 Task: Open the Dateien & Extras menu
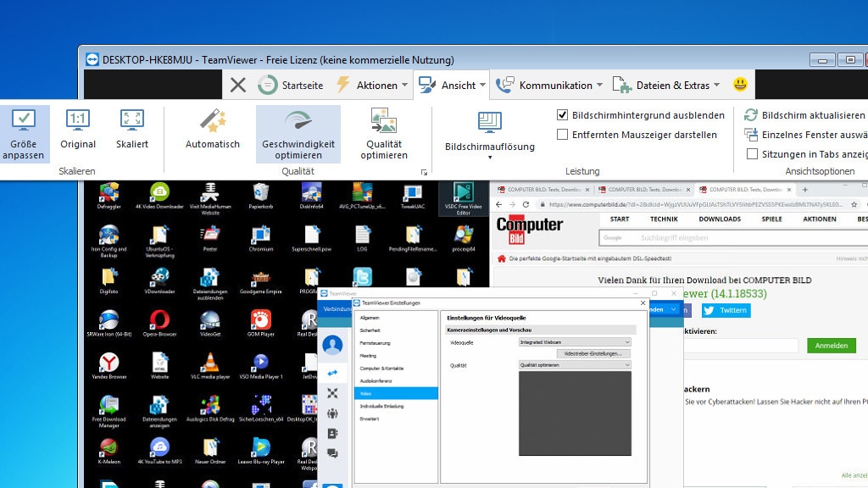[x=666, y=86]
